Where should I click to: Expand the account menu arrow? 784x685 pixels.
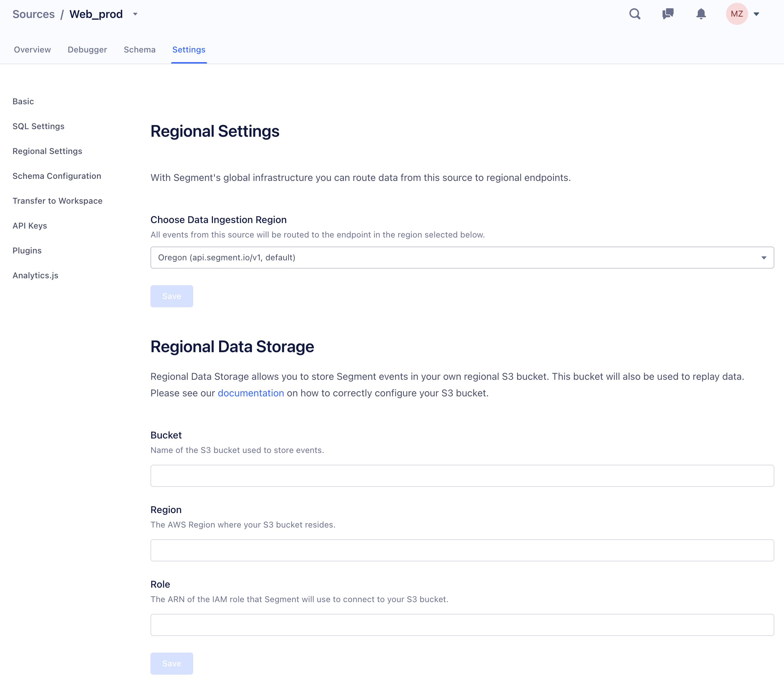pyautogui.click(x=756, y=14)
